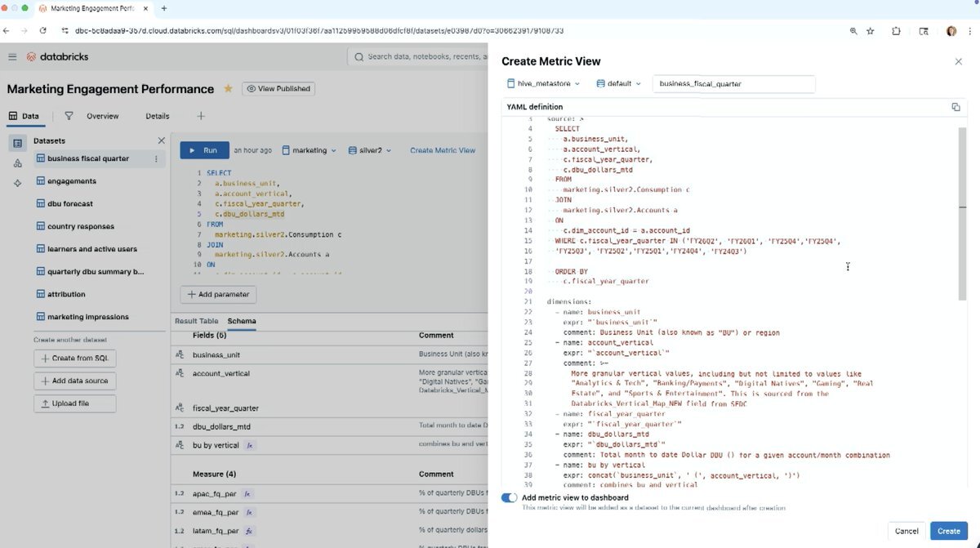Click the fx icon next to apac_fq_per
980x548 pixels.
tap(247, 494)
